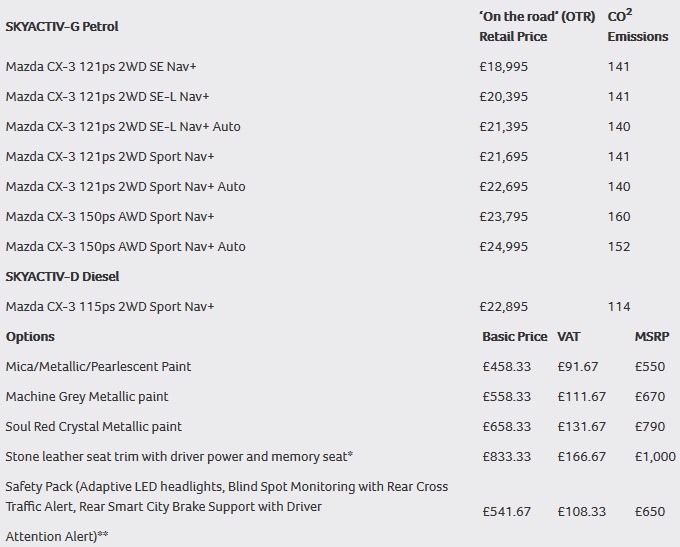Viewport: 680px width, 547px height.
Task: Click the £24,995 price for AWD Auto
Action: [x=504, y=247]
